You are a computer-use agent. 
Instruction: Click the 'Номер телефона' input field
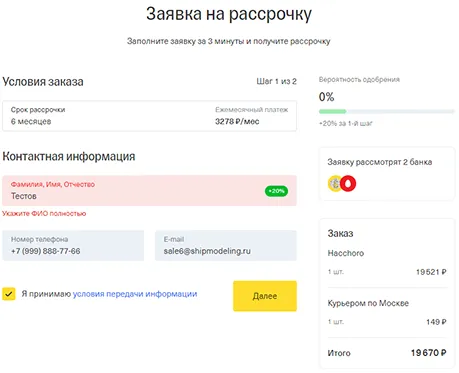click(73, 245)
